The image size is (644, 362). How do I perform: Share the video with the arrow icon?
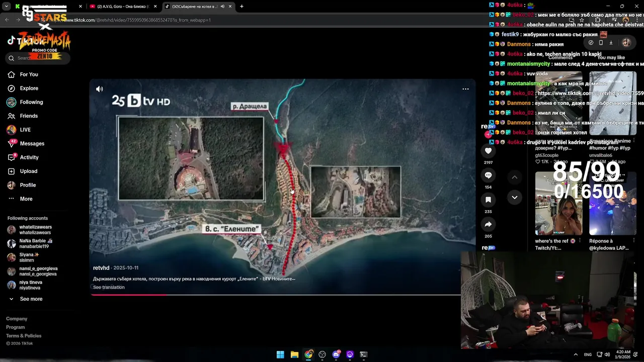pyautogui.click(x=488, y=224)
